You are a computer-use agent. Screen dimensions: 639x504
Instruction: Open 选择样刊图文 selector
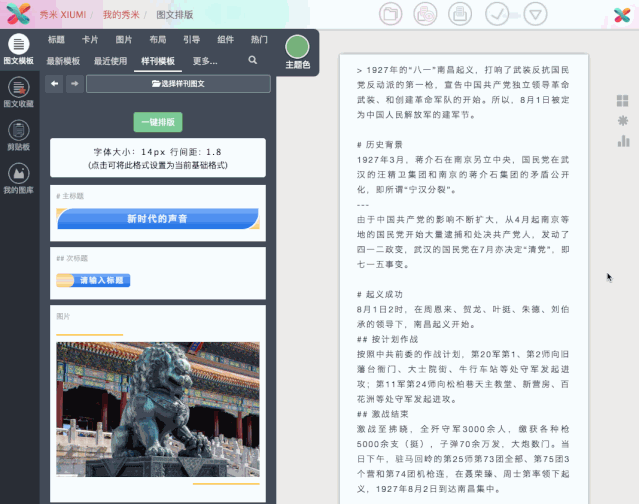[x=178, y=84]
